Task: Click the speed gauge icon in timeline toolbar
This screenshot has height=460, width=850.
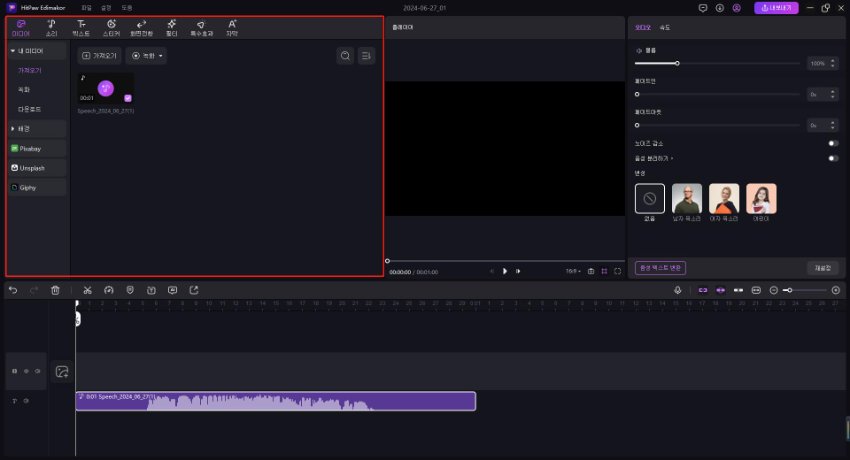Action: pyautogui.click(x=109, y=290)
